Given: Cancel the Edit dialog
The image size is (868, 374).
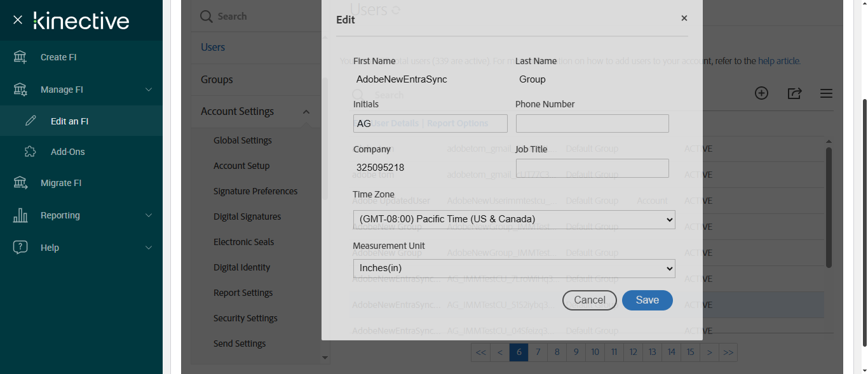Looking at the screenshot, I should pyautogui.click(x=589, y=300).
